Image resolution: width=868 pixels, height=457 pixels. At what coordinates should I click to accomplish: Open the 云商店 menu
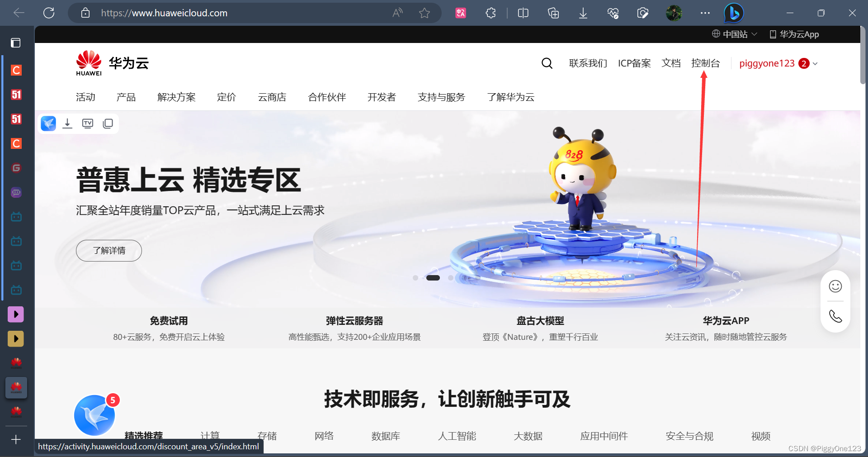(272, 97)
